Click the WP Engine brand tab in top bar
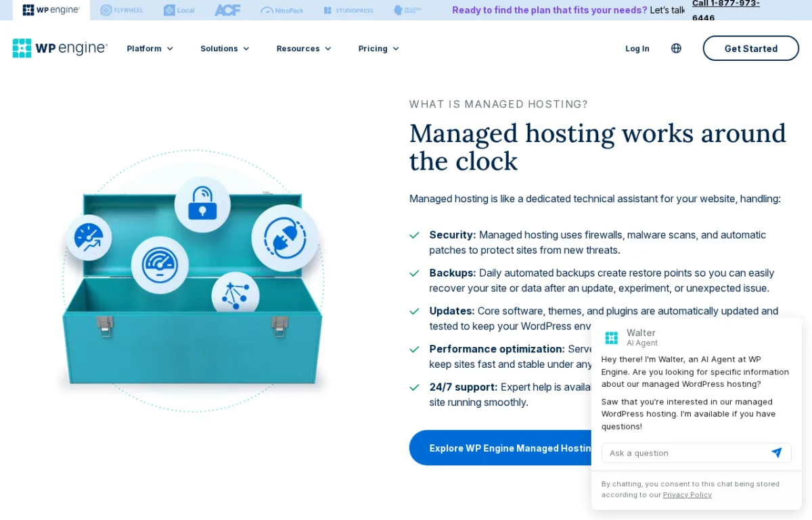Viewport: 812px width, 520px height. (x=51, y=10)
